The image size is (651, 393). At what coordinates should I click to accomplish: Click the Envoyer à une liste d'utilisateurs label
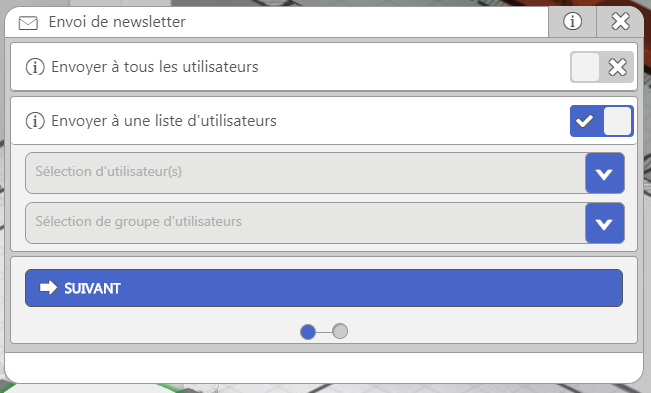(x=164, y=121)
